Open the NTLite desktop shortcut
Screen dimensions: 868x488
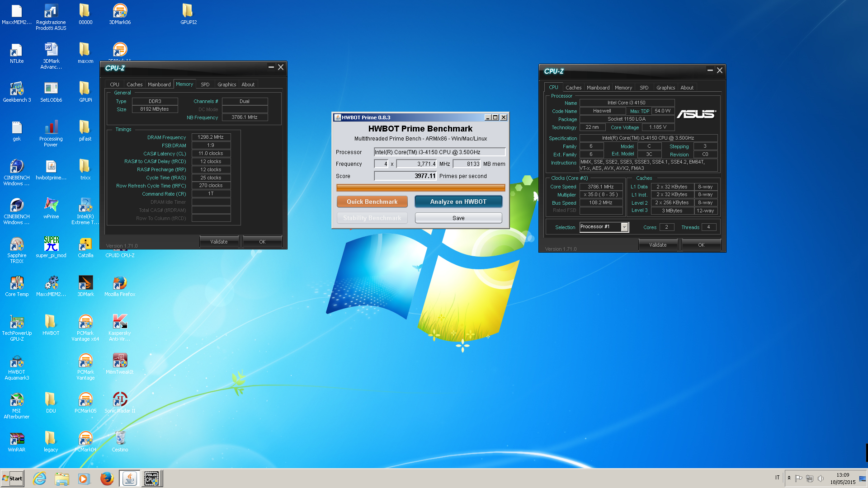[x=17, y=53]
